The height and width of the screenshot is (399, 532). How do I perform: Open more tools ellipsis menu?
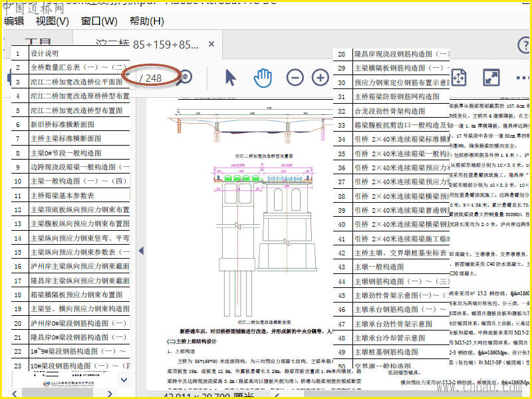point(522,78)
